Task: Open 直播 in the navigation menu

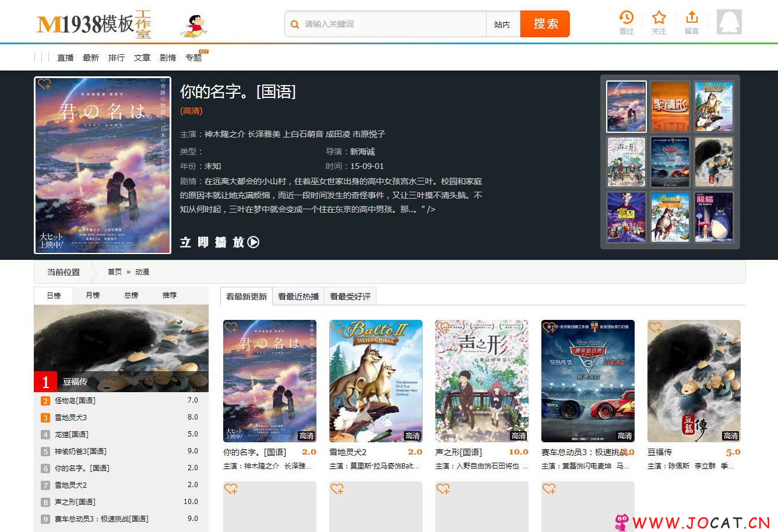Action: click(x=65, y=58)
